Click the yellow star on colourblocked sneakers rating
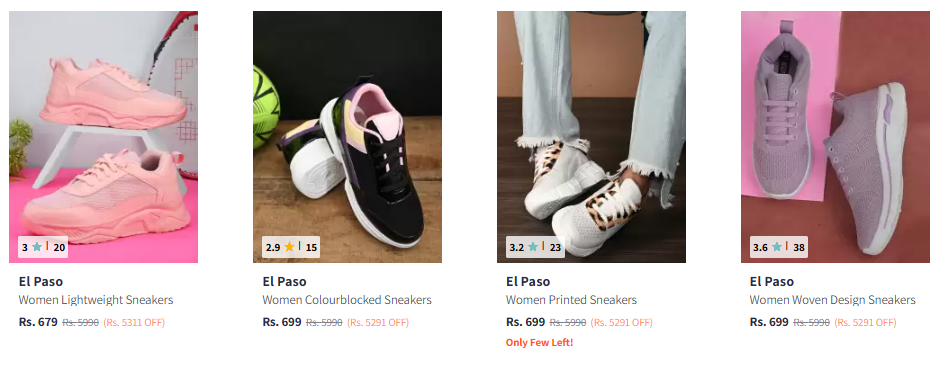This screenshot has width=939, height=365. [290, 247]
